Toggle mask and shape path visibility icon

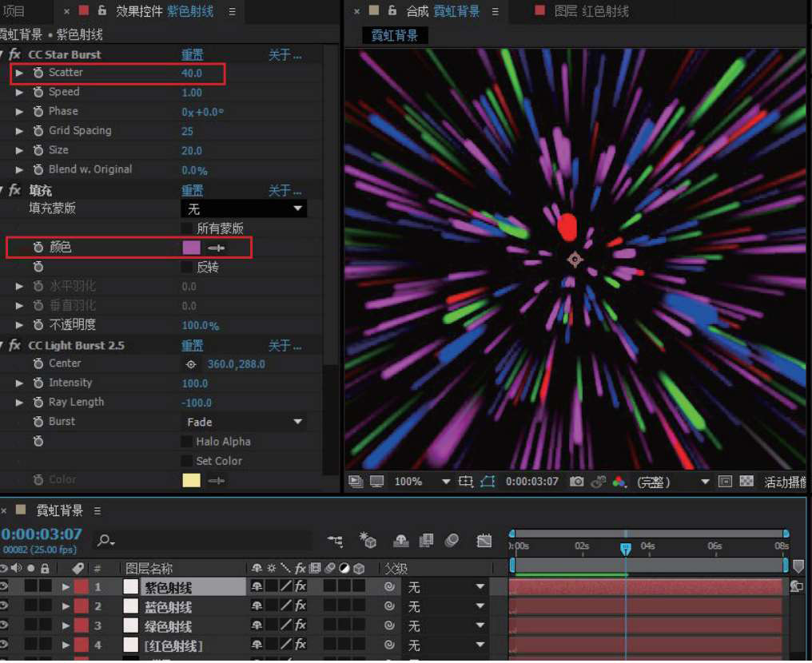click(487, 482)
